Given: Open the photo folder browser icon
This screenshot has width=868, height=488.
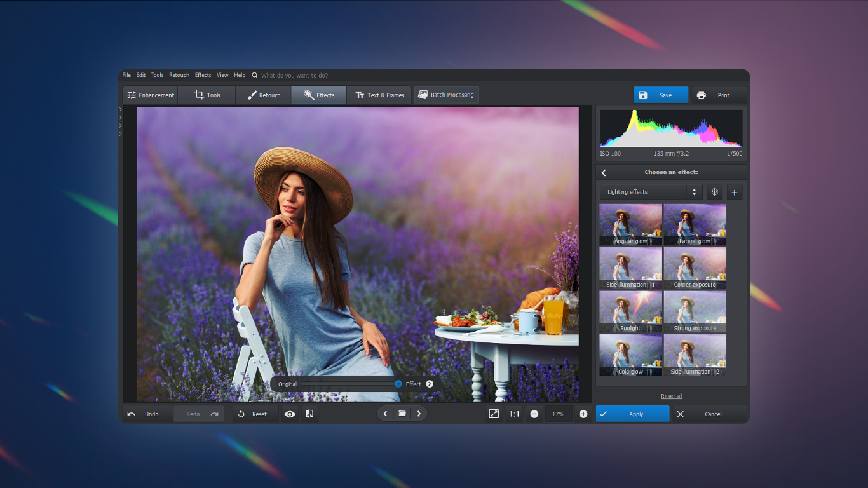Looking at the screenshot, I should tap(402, 414).
